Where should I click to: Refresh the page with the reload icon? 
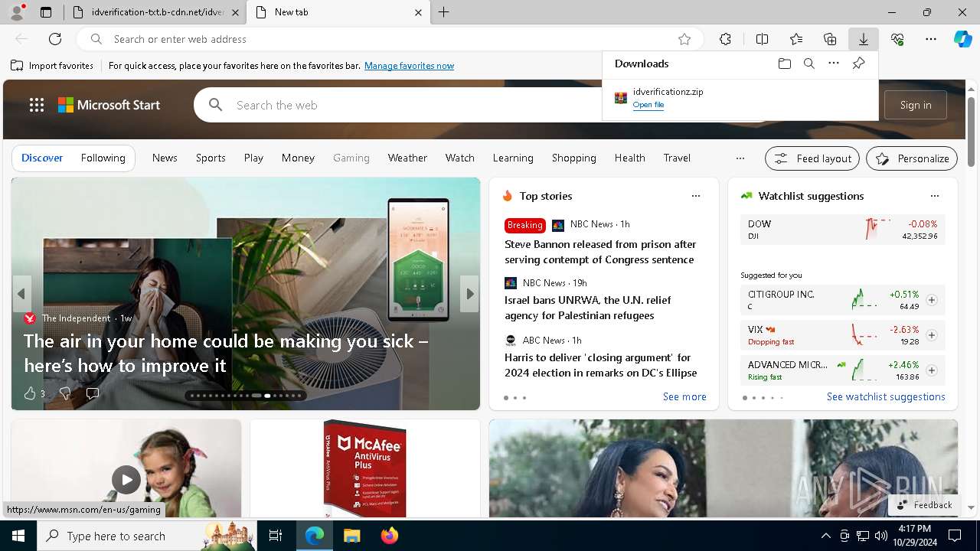point(55,39)
